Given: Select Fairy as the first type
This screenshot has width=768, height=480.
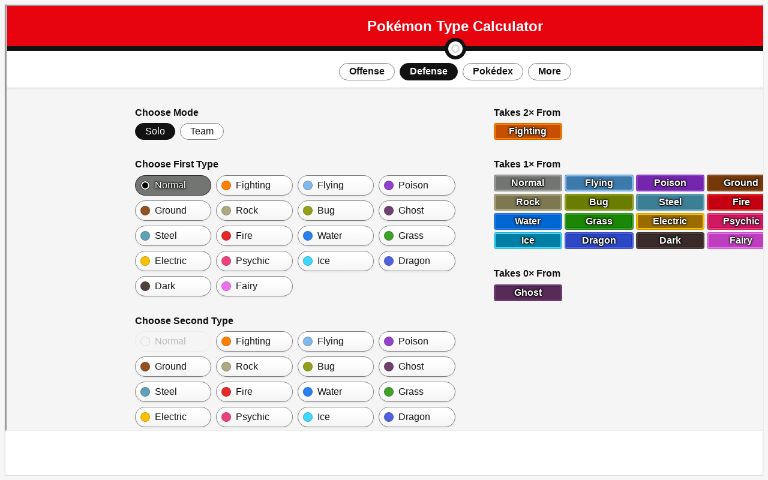Looking at the screenshot, I should (254, 286).
